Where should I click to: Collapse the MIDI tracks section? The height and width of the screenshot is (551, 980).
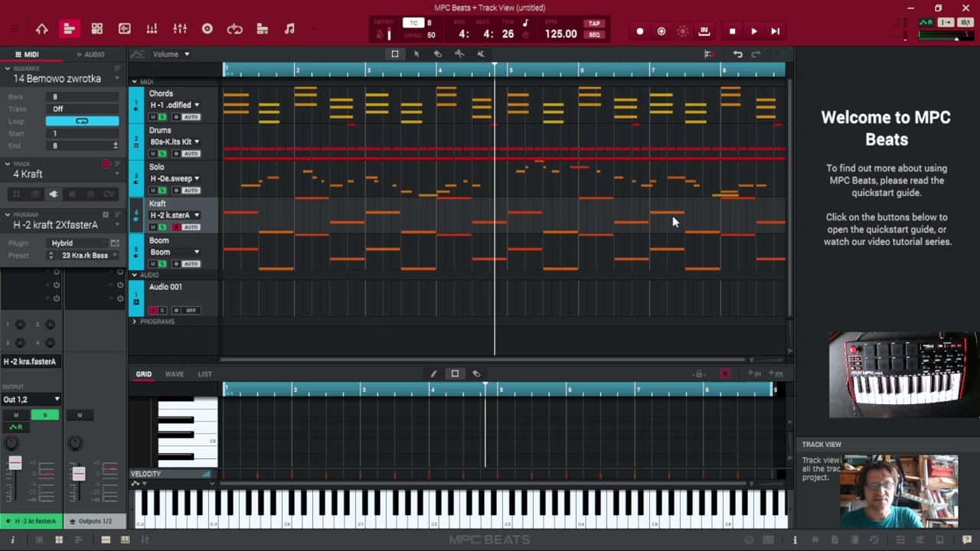coord(134,81)
